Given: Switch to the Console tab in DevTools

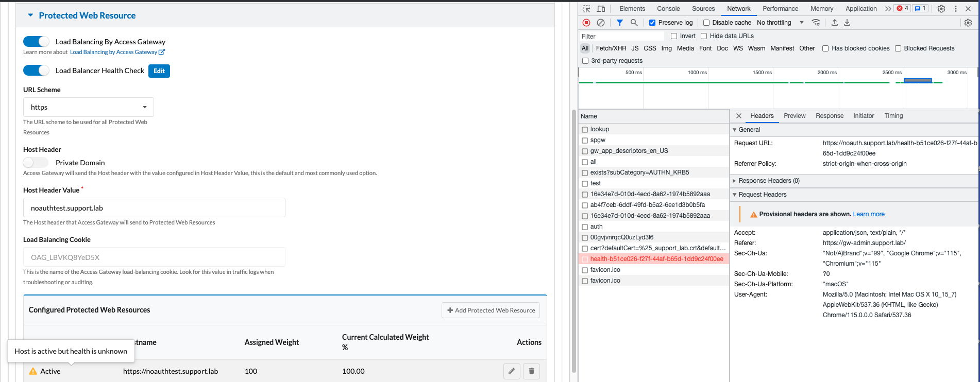Looking at the screenshot, I should click(668, 9).
